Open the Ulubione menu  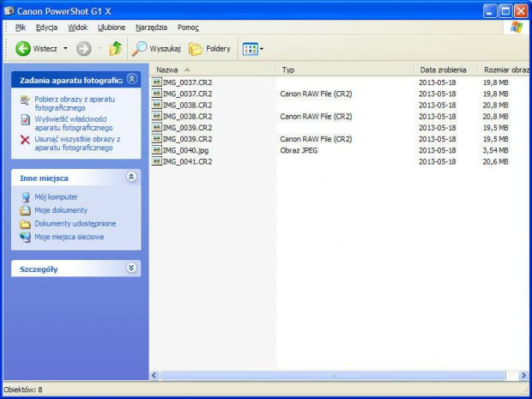[x=112, y=27]
